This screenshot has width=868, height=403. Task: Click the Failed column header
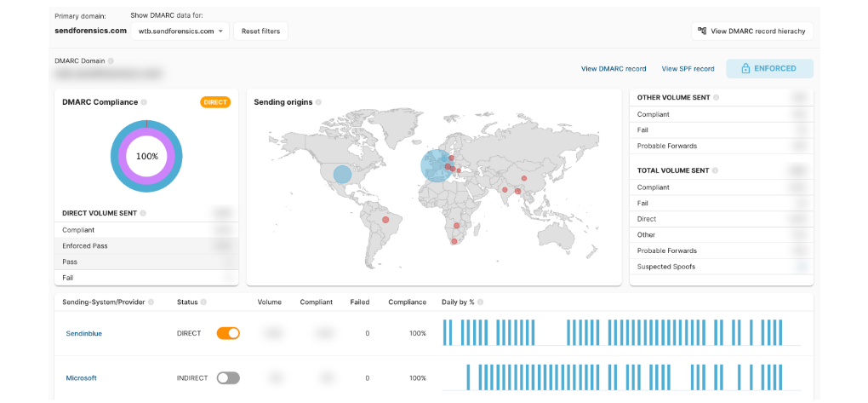pos(360,302)
